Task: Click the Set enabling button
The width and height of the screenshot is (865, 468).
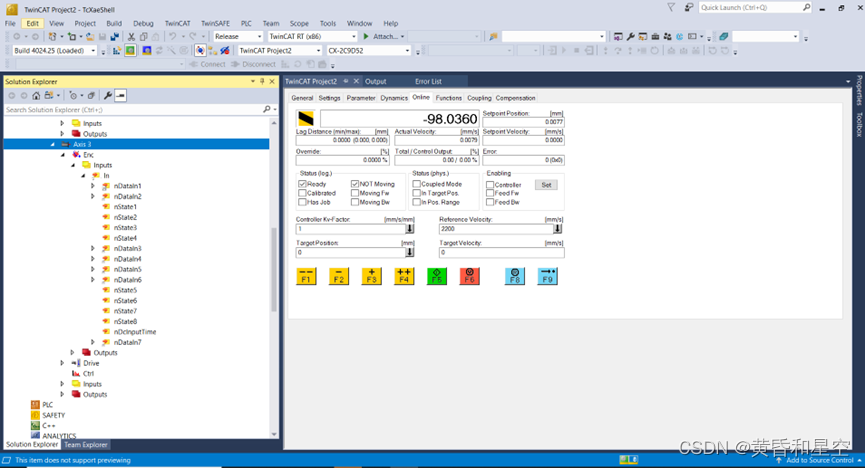Action: pyautogui.click(x=546, y=185)
